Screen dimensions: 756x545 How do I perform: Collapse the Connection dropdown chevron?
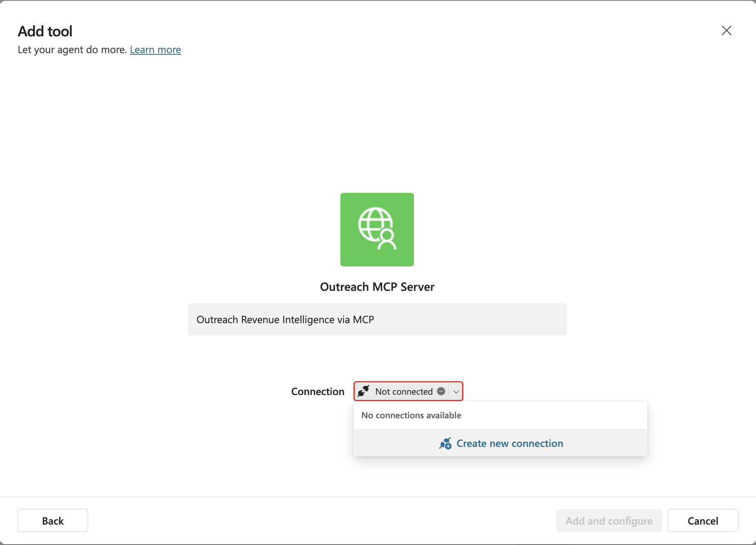(x=456, y=392)
